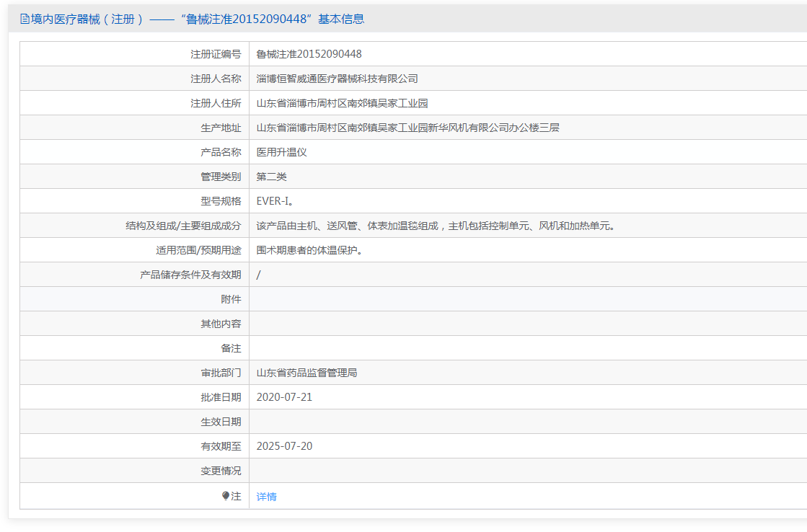Select the 管理类别 label
Screen dimensions: 807x532
(221, 177)
